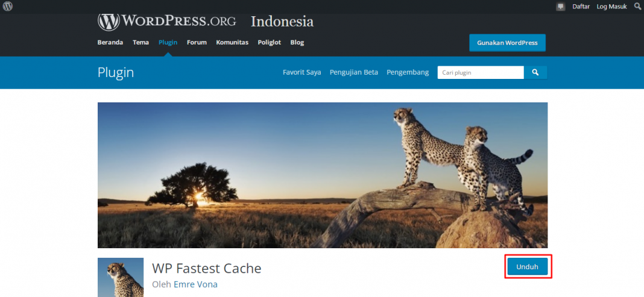Click the cheetah banner image
Screen dimensions: 644x297
(323, 175)
